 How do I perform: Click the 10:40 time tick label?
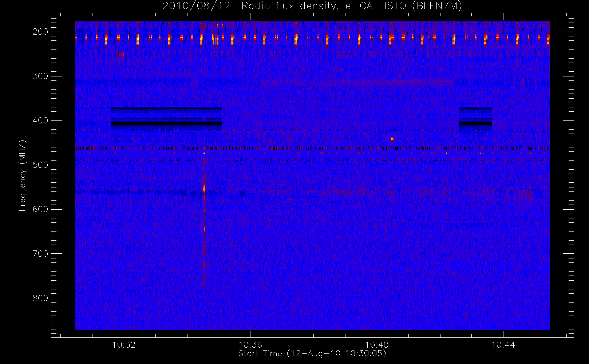377,345
